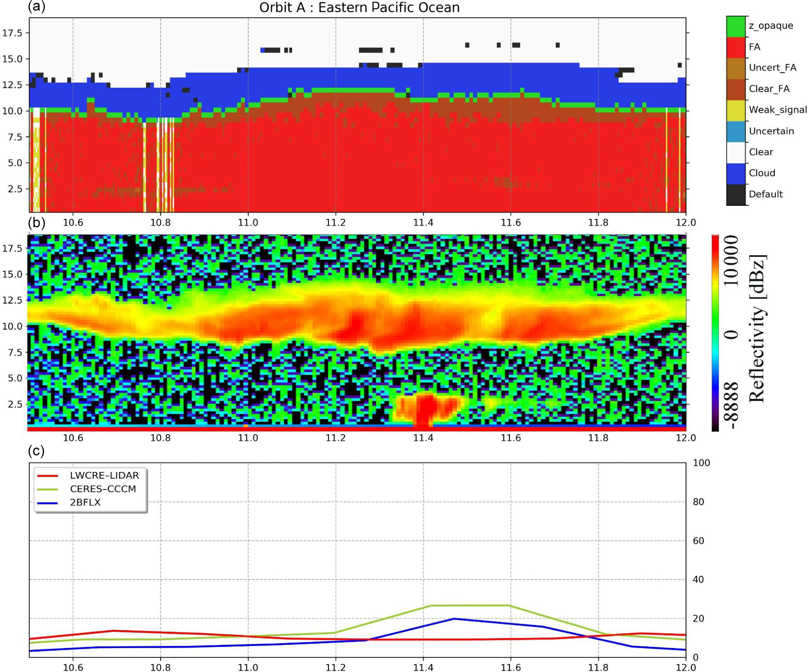Click the Uncert_FA legend color box
Image resolution: width=808 pixels, height=672 pixels.
click(735, 69)
